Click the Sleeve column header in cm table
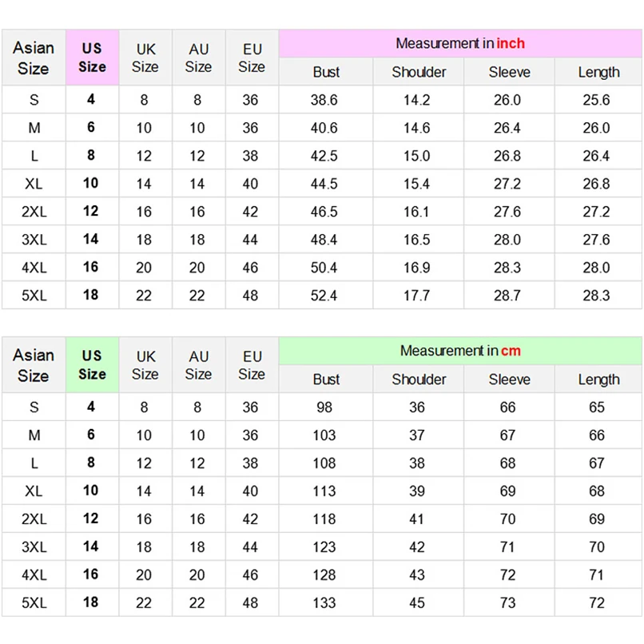This screenshot has height=644, width=644. click(509, 380)
